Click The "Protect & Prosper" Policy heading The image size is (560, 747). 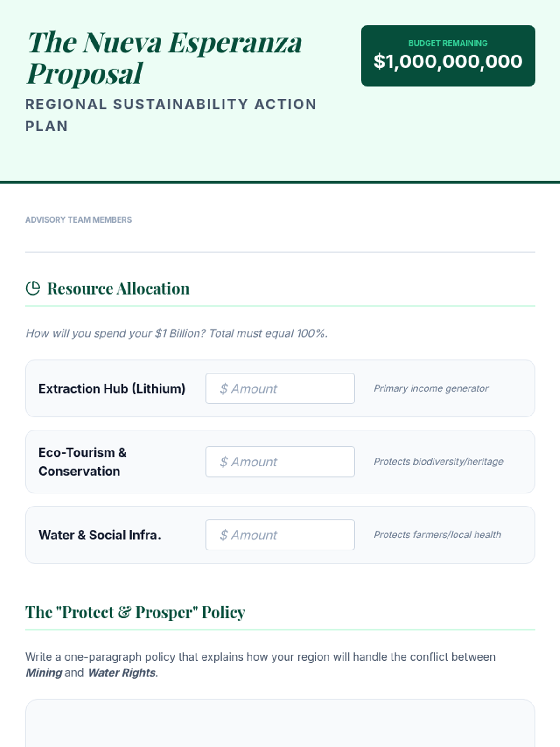[x=135, y=612]
